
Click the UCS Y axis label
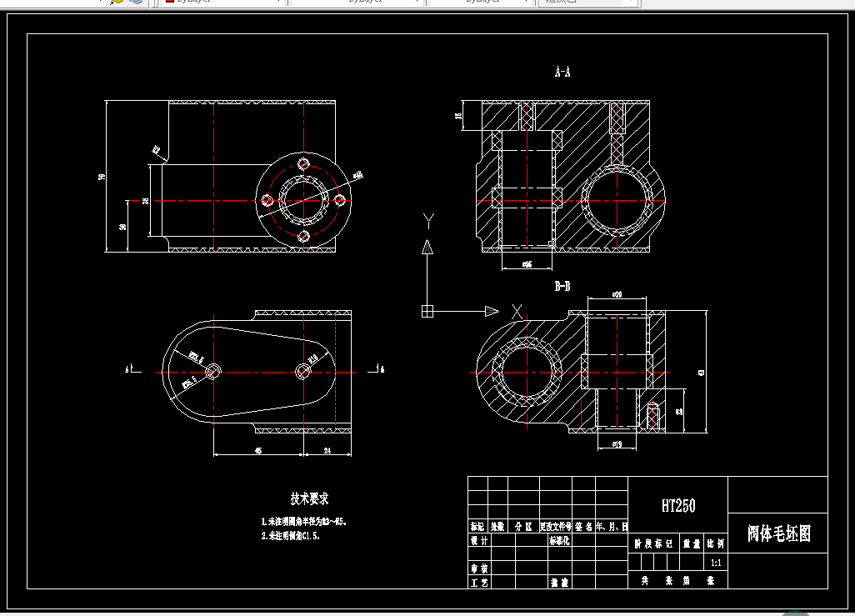(x=428, y=221)
